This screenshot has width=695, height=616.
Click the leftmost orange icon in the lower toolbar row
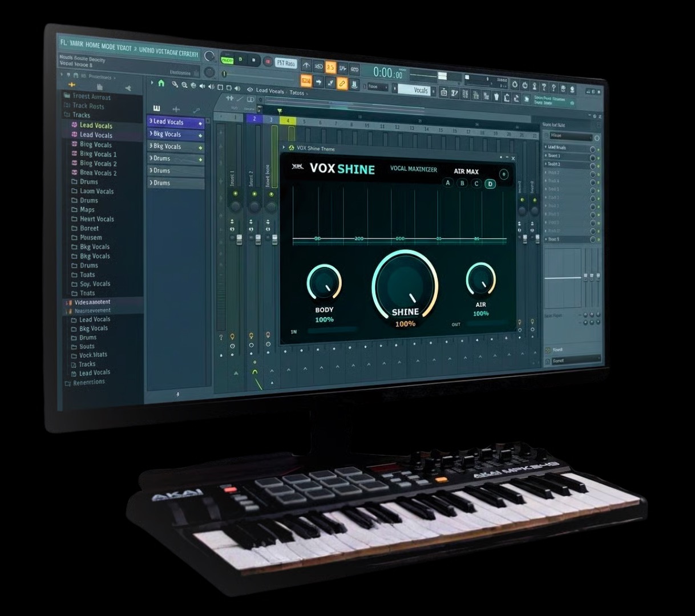pos(306,80)
